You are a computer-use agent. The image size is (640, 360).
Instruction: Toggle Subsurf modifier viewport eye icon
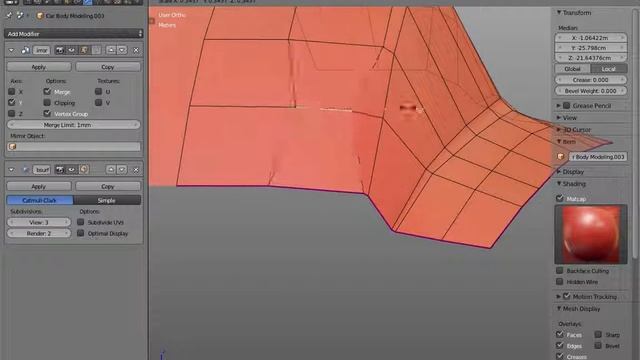coord(71,169)
